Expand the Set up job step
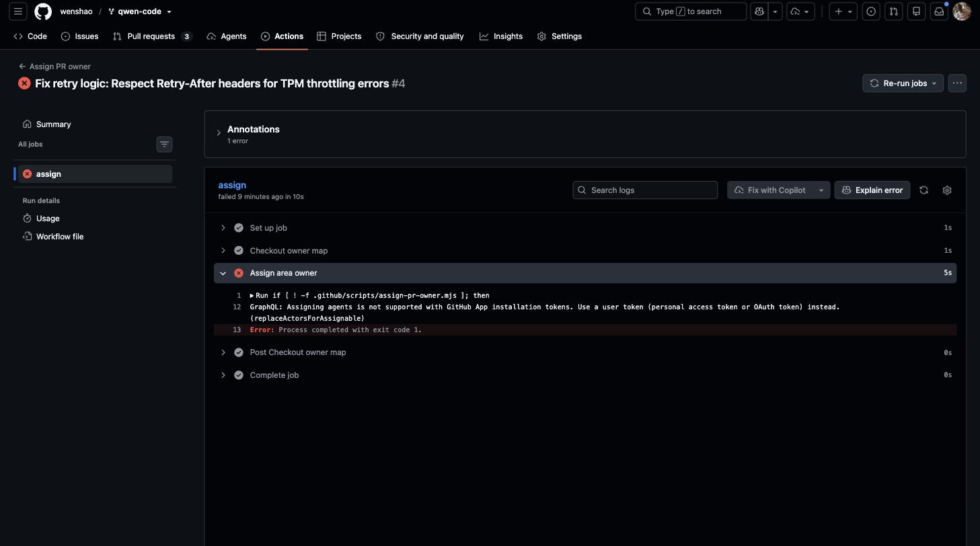980x546 pixels. pos(585,228)
